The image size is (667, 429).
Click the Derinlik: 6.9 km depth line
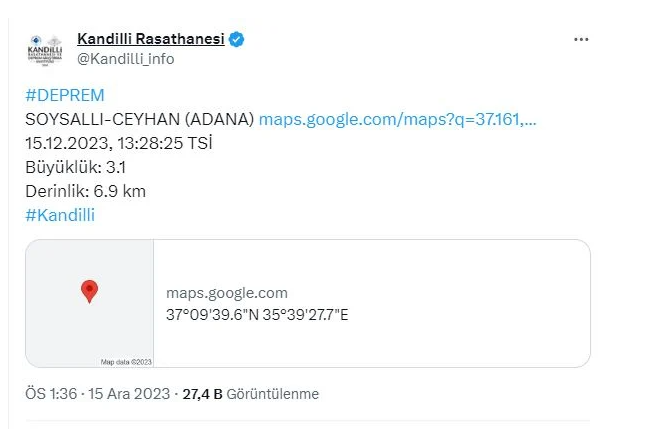tap(85, 191)
